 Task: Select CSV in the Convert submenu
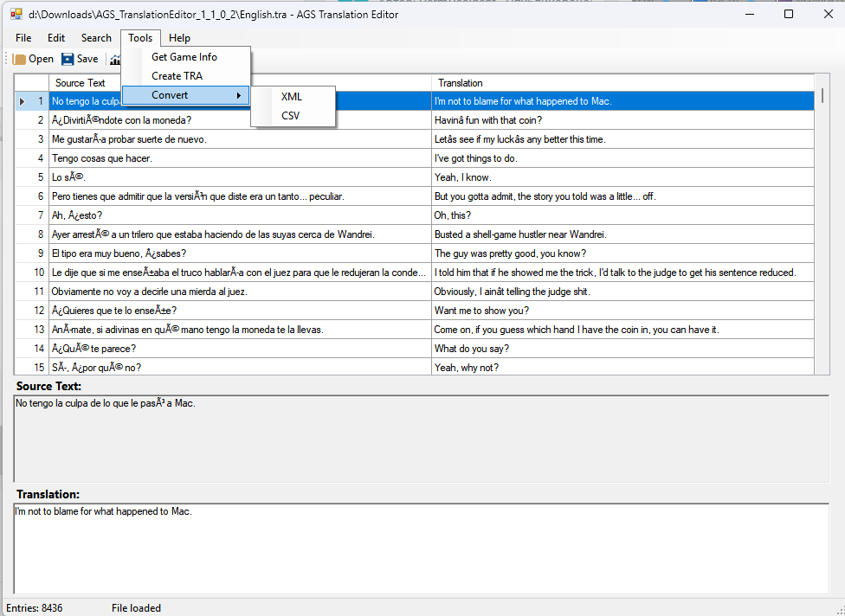pyautogui.click(x=293, y=116)
